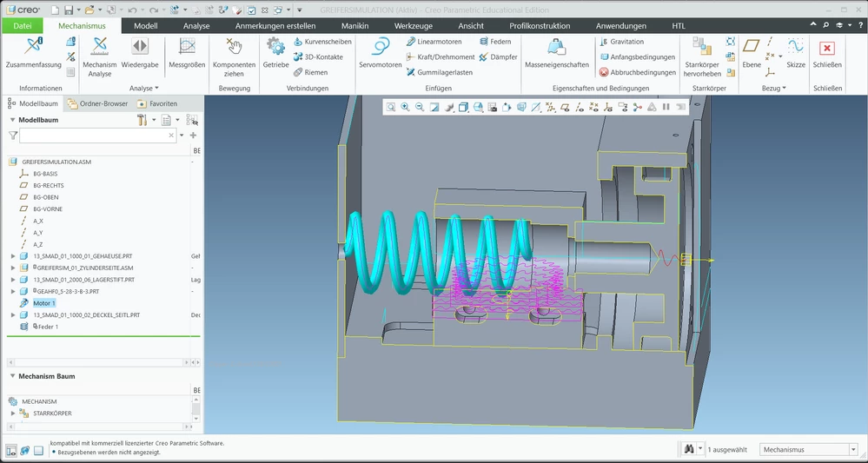The width and height of the screenshot is (868, 463).
Task: Define Abbruchbedingungen termination conditions
Action: [x=638, y=72]
